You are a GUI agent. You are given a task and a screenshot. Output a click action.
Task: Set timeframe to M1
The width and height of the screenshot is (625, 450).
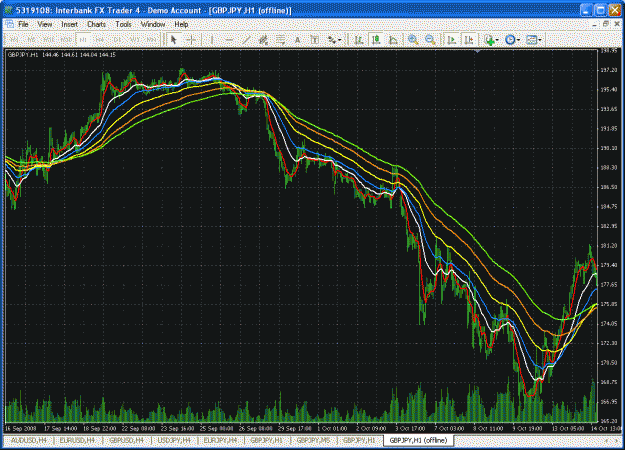click(15, 40)
